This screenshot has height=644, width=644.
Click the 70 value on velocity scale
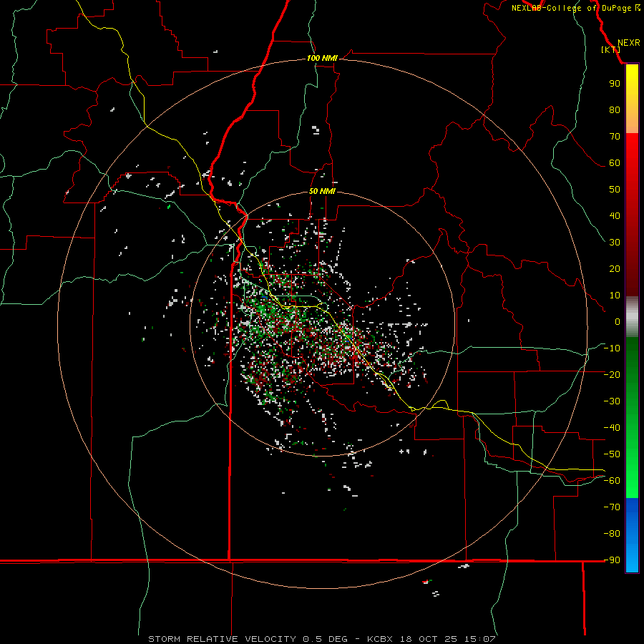[615, 137]
